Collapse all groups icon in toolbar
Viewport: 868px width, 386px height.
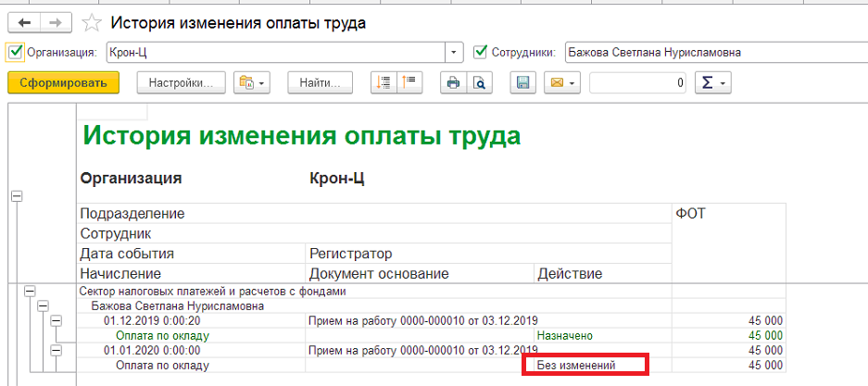409,82
